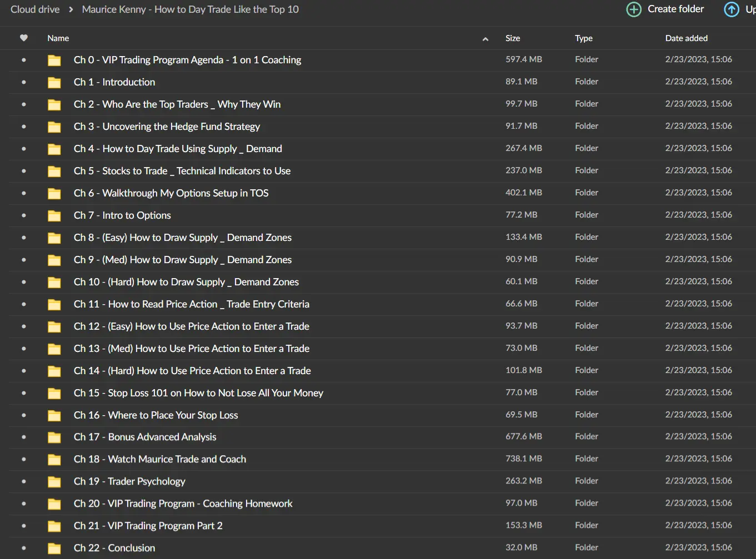Click folder icon for Ch 19 - Trader Psychology
This screenshot has height=559, width=756.
(x=54, y=482)
